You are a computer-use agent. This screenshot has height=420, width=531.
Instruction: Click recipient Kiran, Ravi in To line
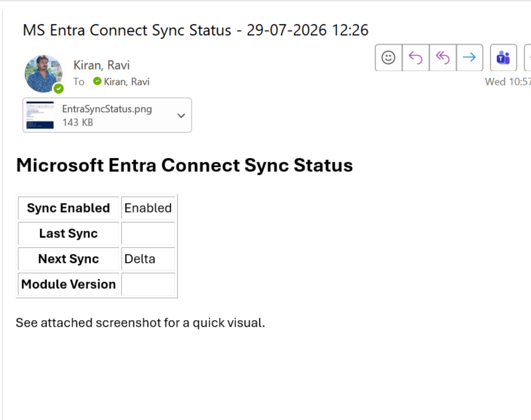point(126,82)
